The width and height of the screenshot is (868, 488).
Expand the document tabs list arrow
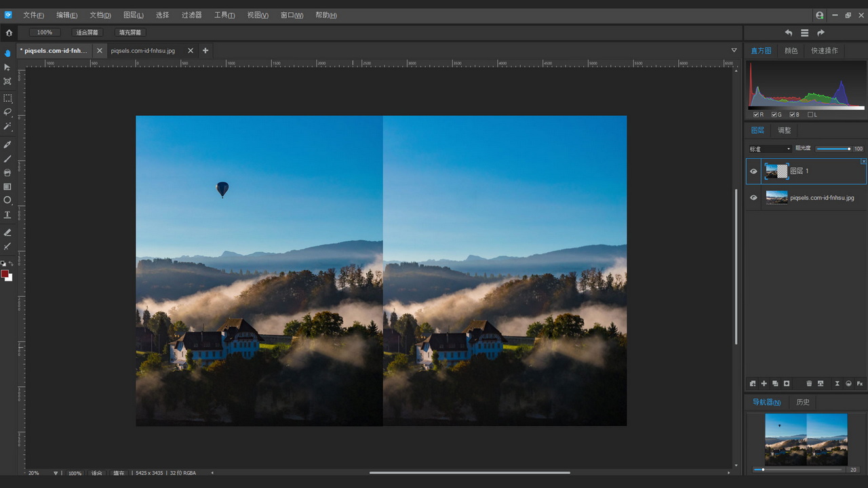pyautogui.click(x=734, y=50)
